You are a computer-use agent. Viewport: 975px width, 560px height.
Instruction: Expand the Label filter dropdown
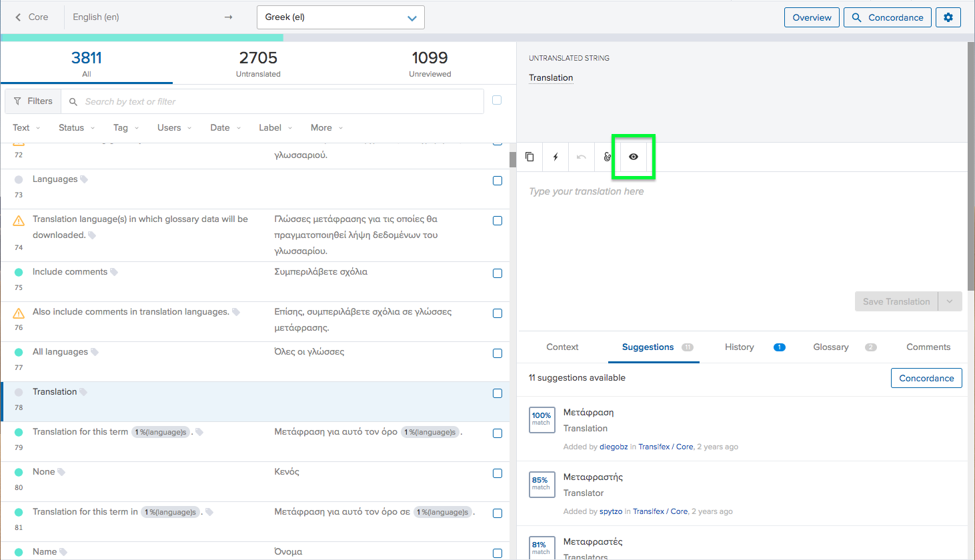[x=275, y=128]
